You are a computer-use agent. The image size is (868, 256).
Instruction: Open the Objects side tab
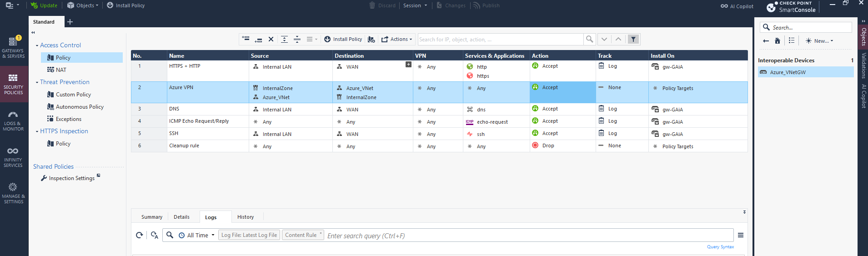click(863, 36)
